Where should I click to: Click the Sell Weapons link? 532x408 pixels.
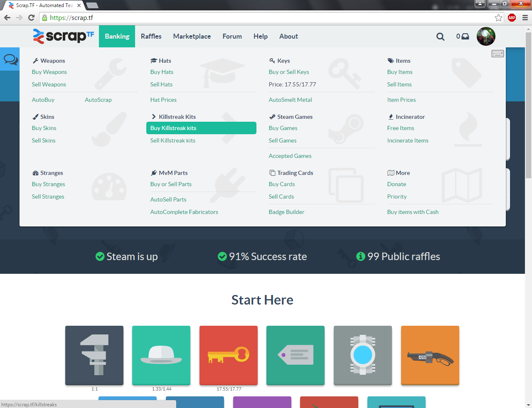pos(49,84)
